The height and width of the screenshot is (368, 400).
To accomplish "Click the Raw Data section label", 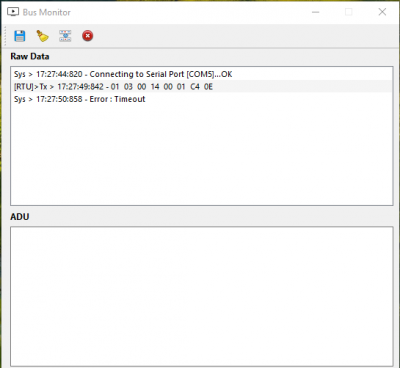I will (30, 56).
